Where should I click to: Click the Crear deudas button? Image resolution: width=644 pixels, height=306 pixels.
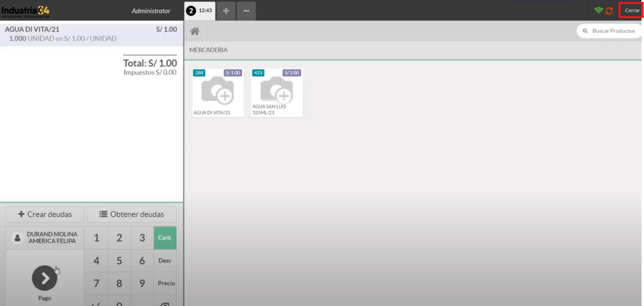(45, 214)
